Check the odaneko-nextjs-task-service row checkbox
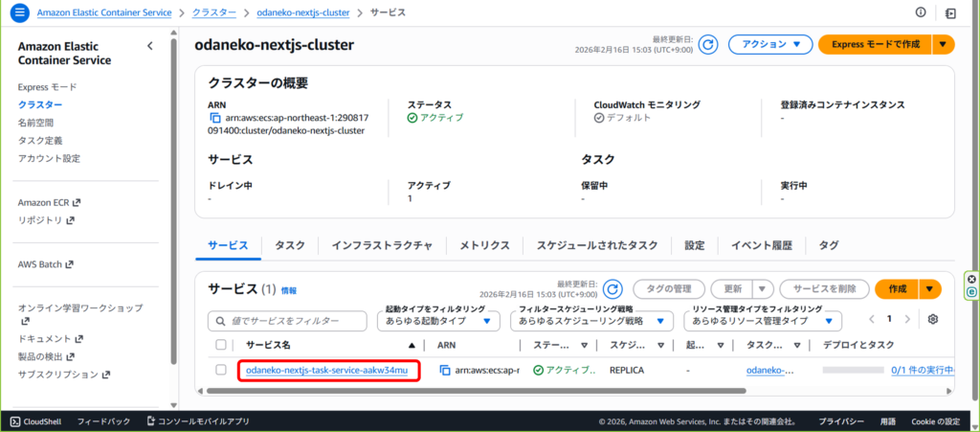The width and height of the screenshot is (980, 432). point(222,370)
